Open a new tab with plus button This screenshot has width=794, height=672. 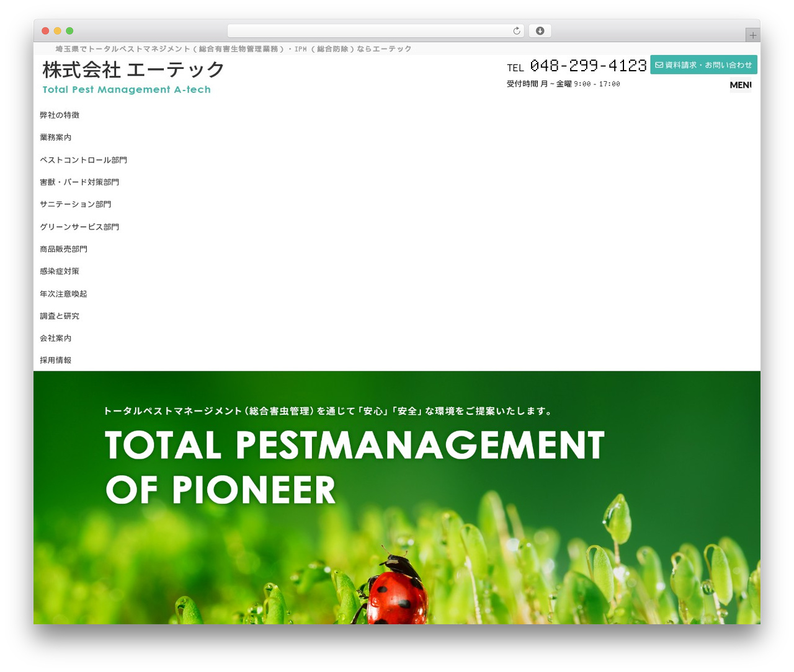coord(752,35)
